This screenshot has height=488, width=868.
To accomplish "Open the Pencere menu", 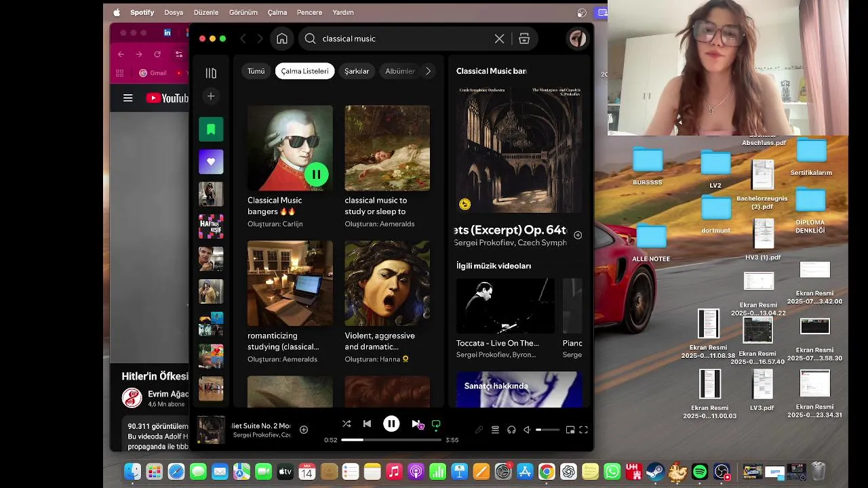I will [x=309, y=12].
